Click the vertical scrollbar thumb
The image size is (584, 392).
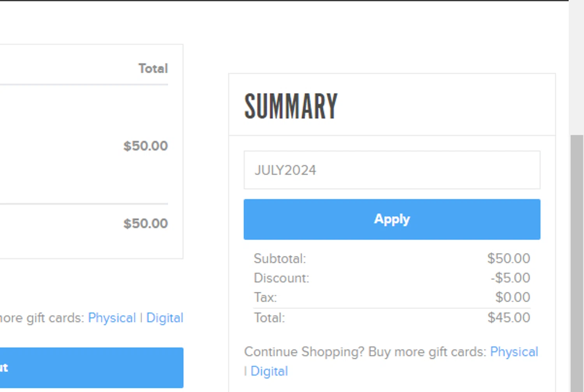tap(576, 261)
